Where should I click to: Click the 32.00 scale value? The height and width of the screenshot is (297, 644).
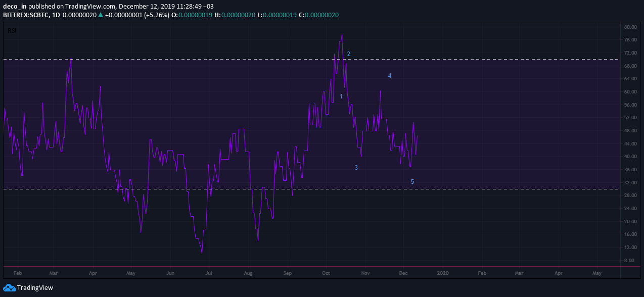[630, 182]
